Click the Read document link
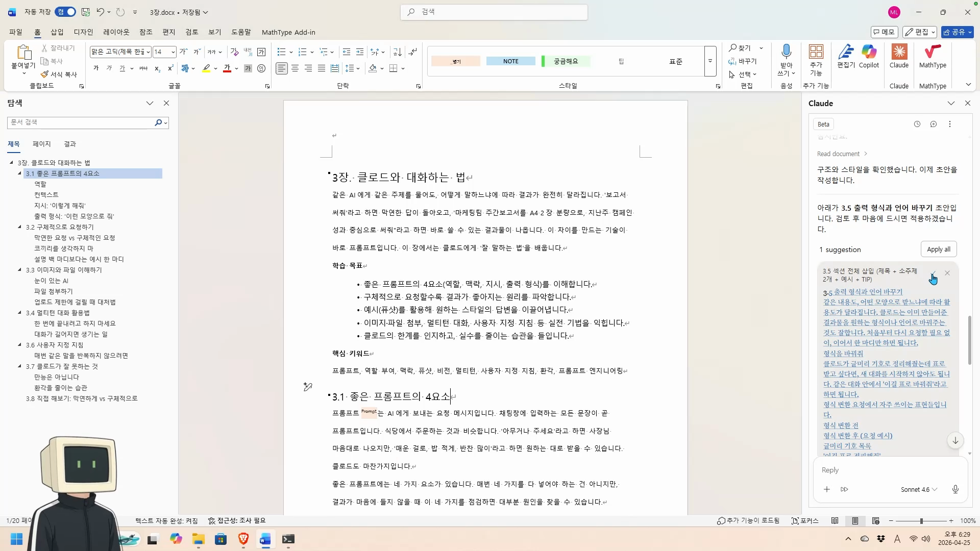The image size is (980, 551). point(838,154)
